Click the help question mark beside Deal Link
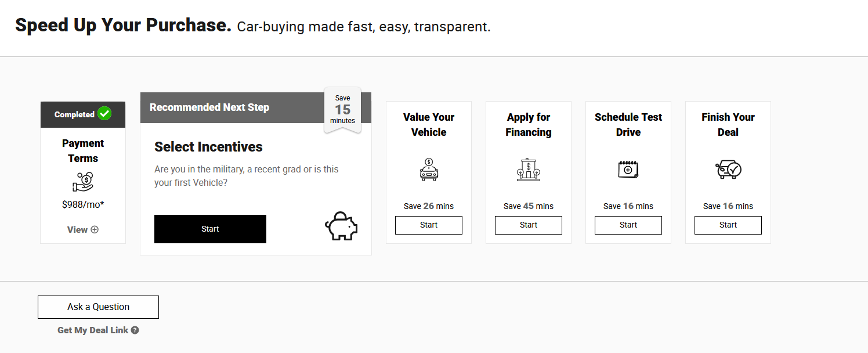 pos(135,330)
